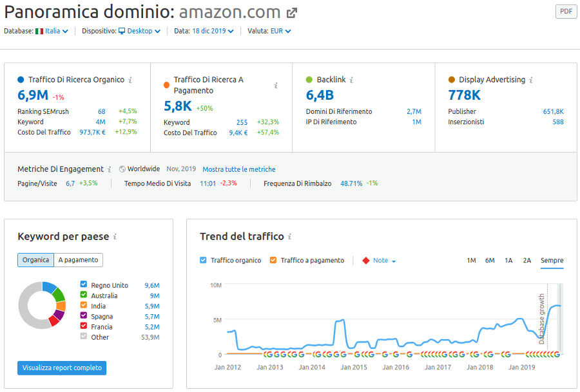Select the Sempre time range
The height and width of the screenshot is (392, 580).
click(x=552, y=261)
